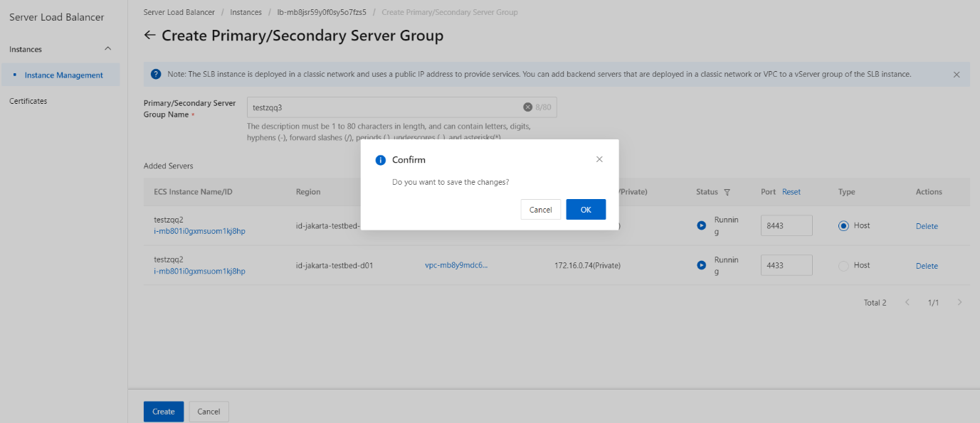Click the 'Do you want to save the changes?' message
Image resolution: width=980 pixels, height=423 pixels.
click(x=451, y=182)
